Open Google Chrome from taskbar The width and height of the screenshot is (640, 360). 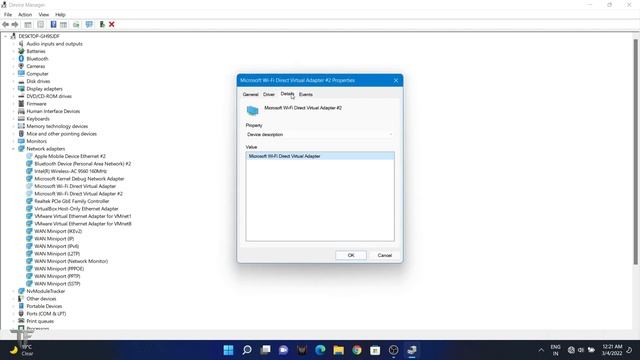click(357, 350)
